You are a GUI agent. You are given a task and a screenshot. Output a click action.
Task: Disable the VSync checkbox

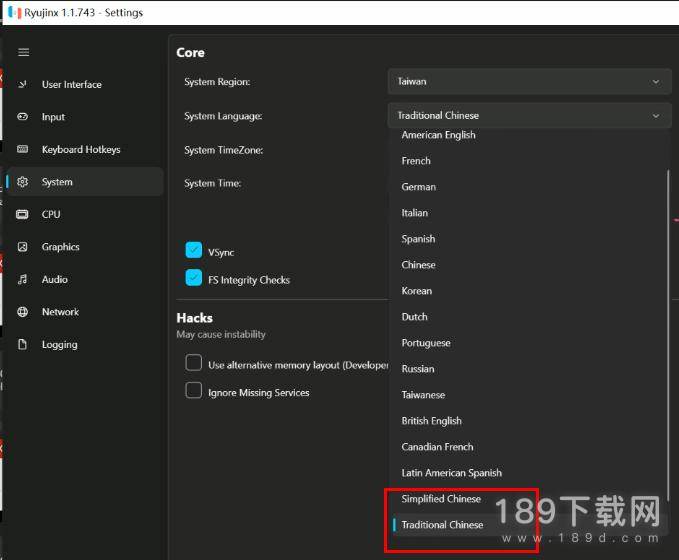click(x=194, y=250)
